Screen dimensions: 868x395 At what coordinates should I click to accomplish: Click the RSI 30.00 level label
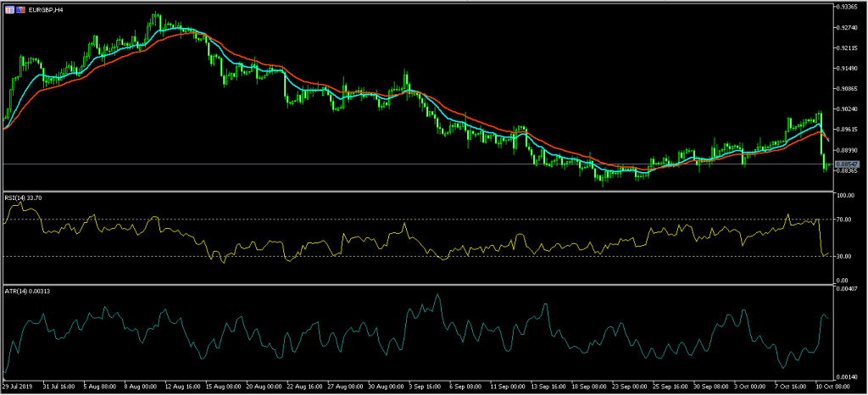coord(846,256)
